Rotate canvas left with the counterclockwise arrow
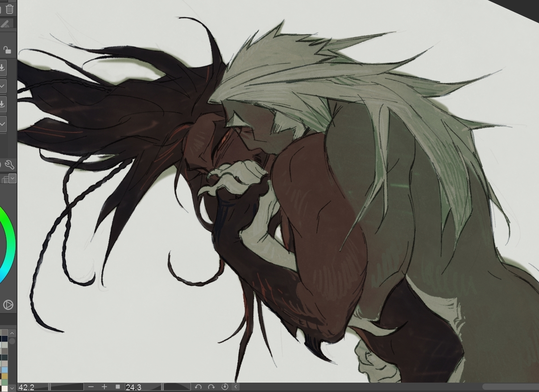This screenshot has width=539, height=392. tap(198, 387)
